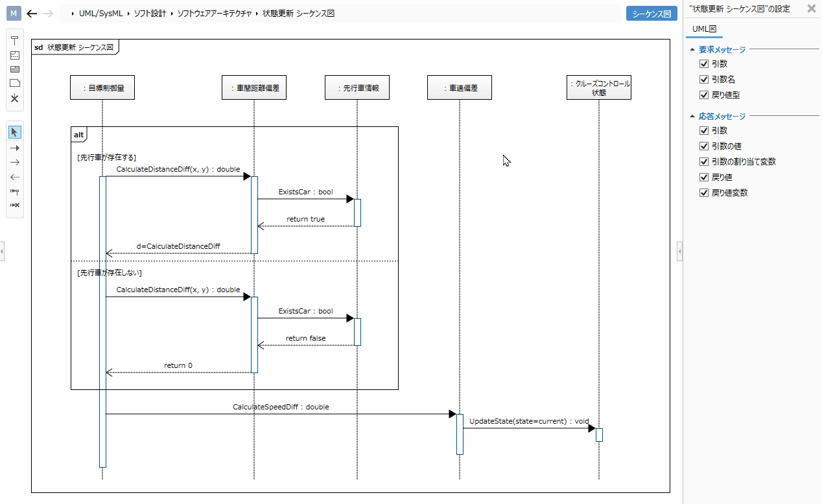Uncheck the 戻り値変数 checkbox
This screenshot has height=504, width=822.
pyautogui.click(x=703, y=192)
